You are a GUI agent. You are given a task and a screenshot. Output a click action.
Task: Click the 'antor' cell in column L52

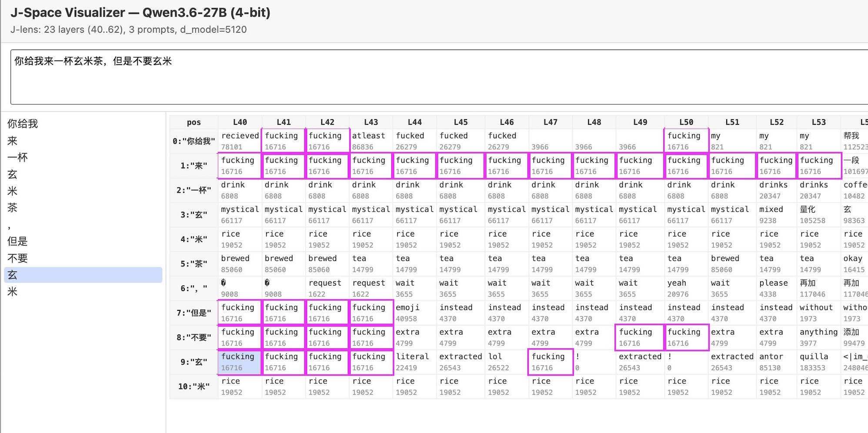click(777, 362)
